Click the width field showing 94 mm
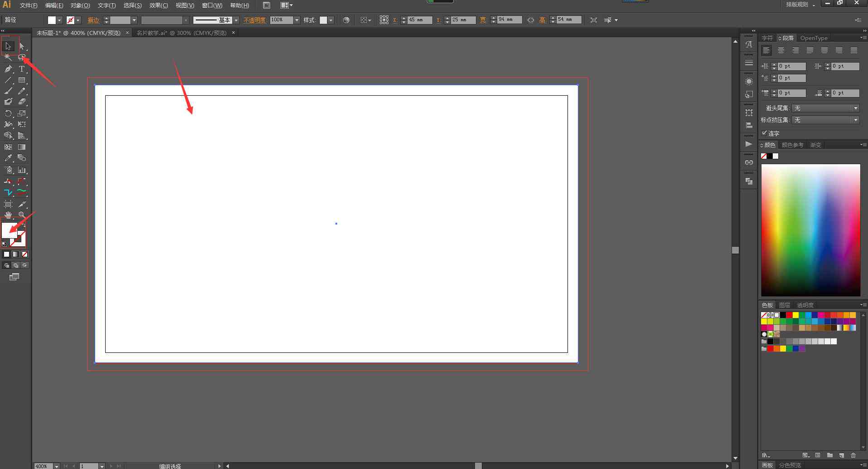This screenshot has height=469, width=868. tap(509, 20)
